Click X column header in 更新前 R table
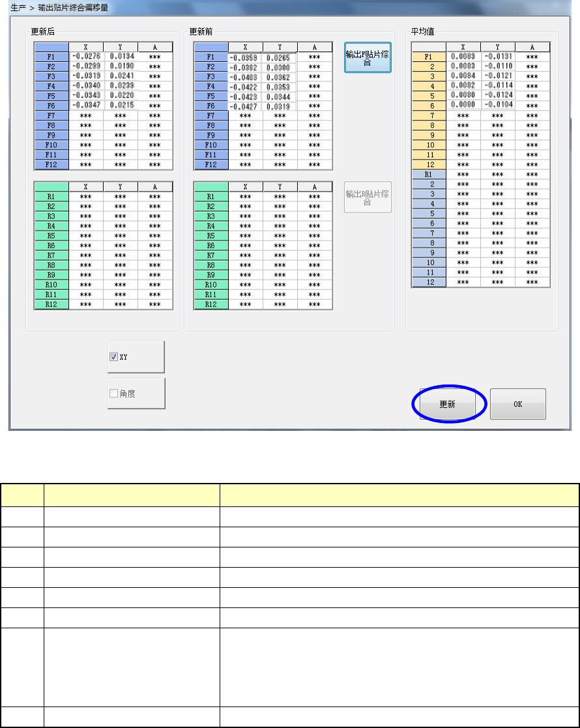Image resolution: width=580 pixels, height=728 pixels. (245, 186)
